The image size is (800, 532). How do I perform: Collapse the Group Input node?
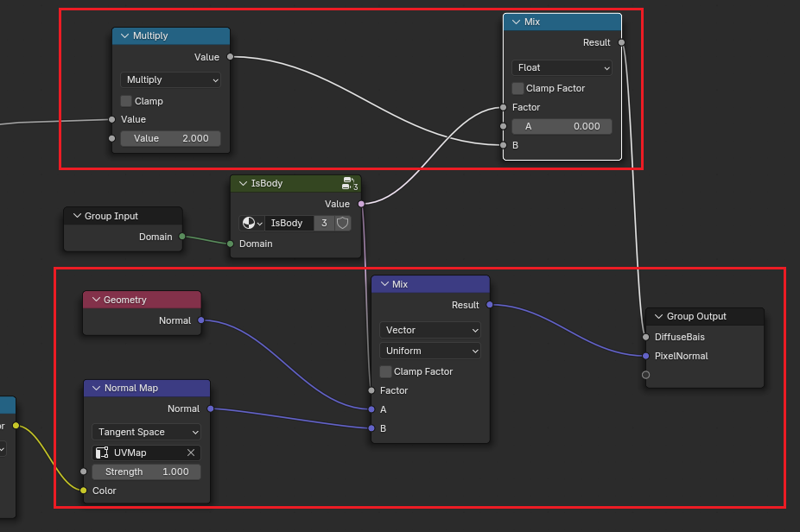tap(76, 216)
